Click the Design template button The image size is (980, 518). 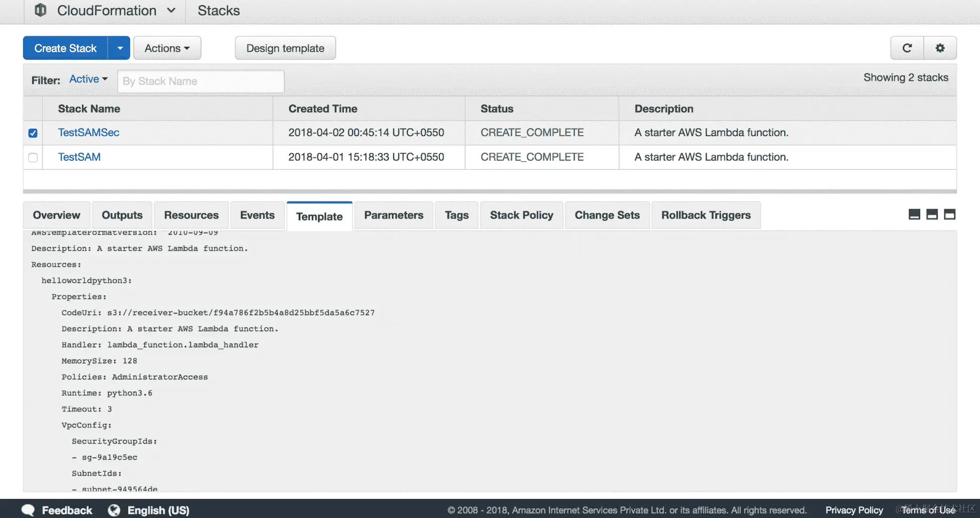tap(285, 48)
